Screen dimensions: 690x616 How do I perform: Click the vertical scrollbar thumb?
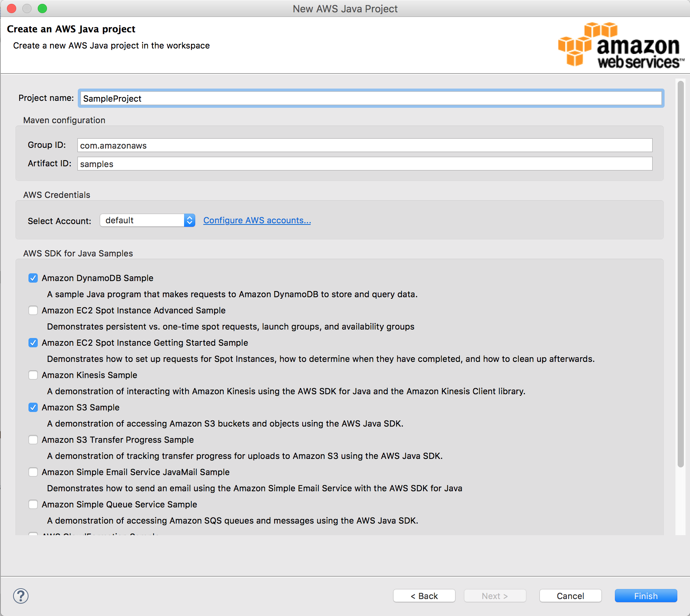(x=681, y=274)
